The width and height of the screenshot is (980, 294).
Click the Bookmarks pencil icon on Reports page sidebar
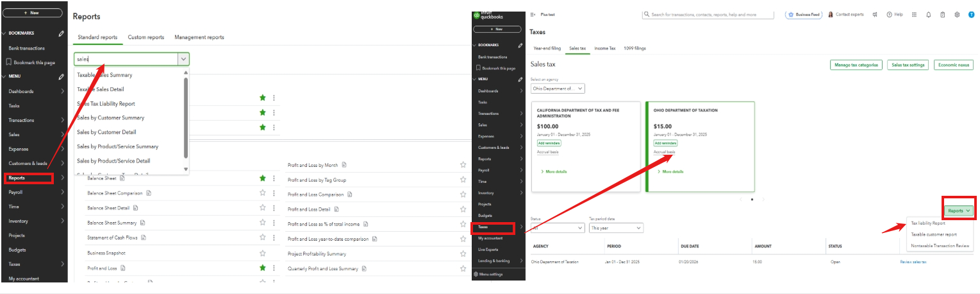pyautogui.click(x=61, y=33)
